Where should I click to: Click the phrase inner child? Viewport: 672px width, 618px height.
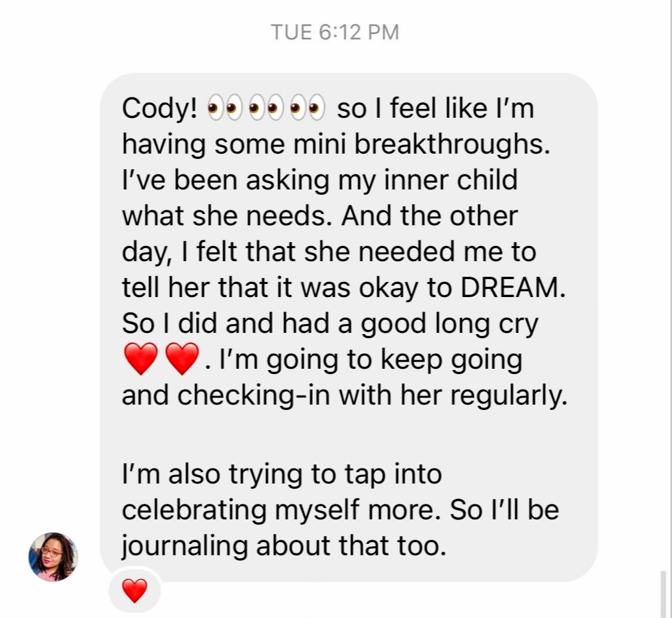(x=451, y=180)
